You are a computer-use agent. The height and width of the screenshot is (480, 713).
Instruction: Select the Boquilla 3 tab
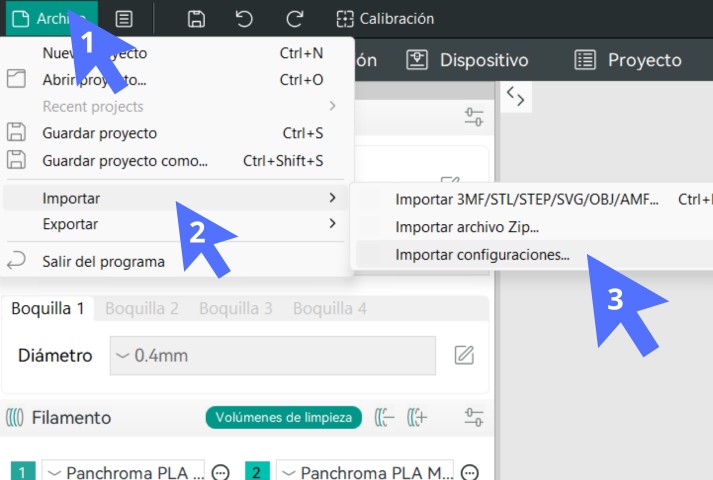point(236,309)
